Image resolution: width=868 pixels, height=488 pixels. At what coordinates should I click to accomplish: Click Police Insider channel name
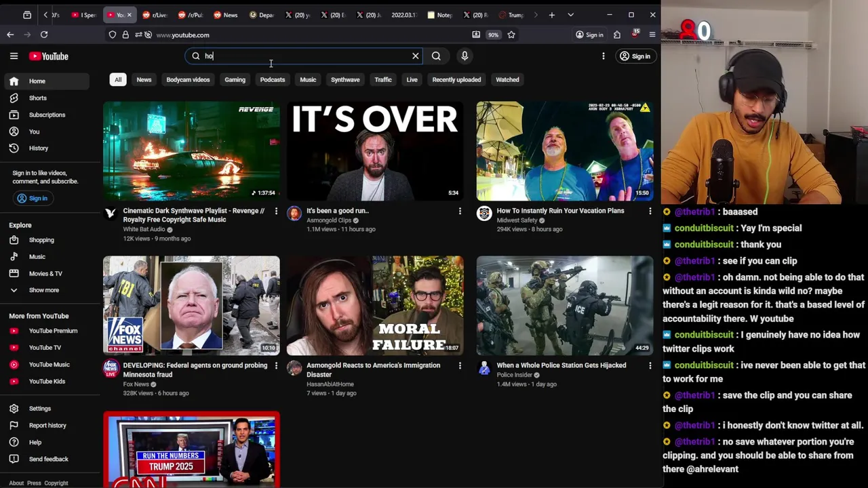pos(514,375)
